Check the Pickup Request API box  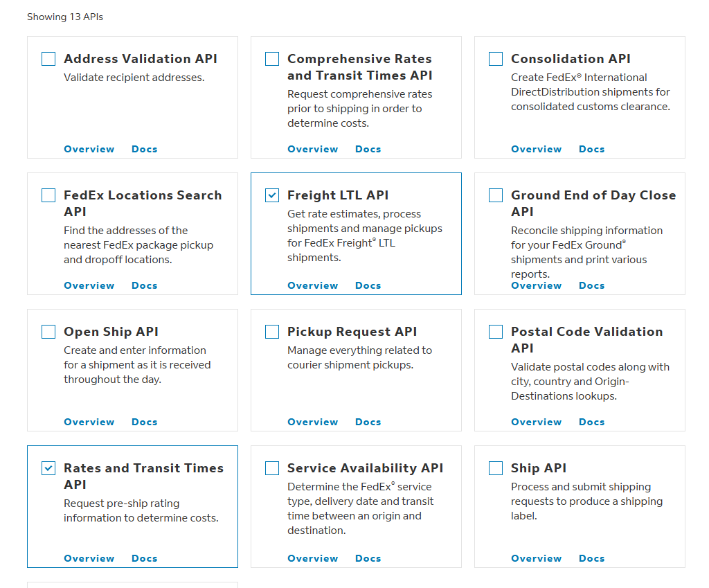pos(272,332)
